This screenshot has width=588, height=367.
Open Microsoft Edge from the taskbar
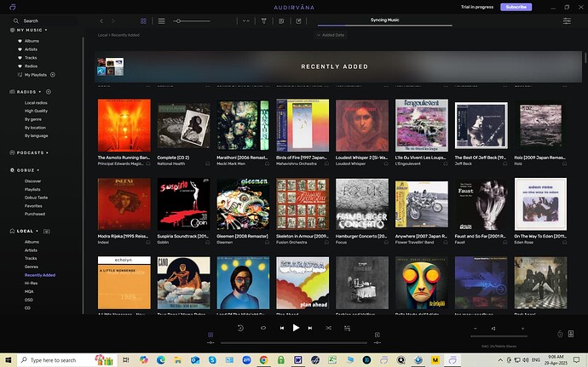click(161, 360)
